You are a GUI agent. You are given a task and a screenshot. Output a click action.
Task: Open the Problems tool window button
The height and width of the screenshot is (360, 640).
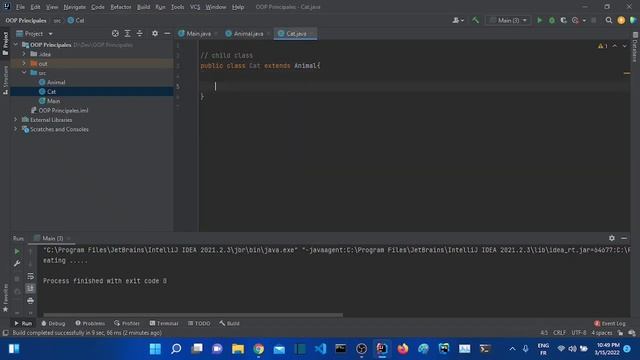click(x=90, y=323)
